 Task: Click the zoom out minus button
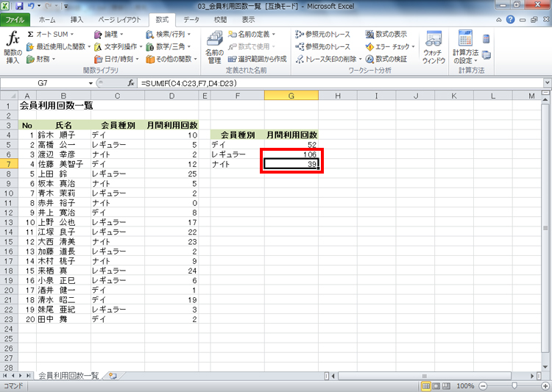[484, 386]
